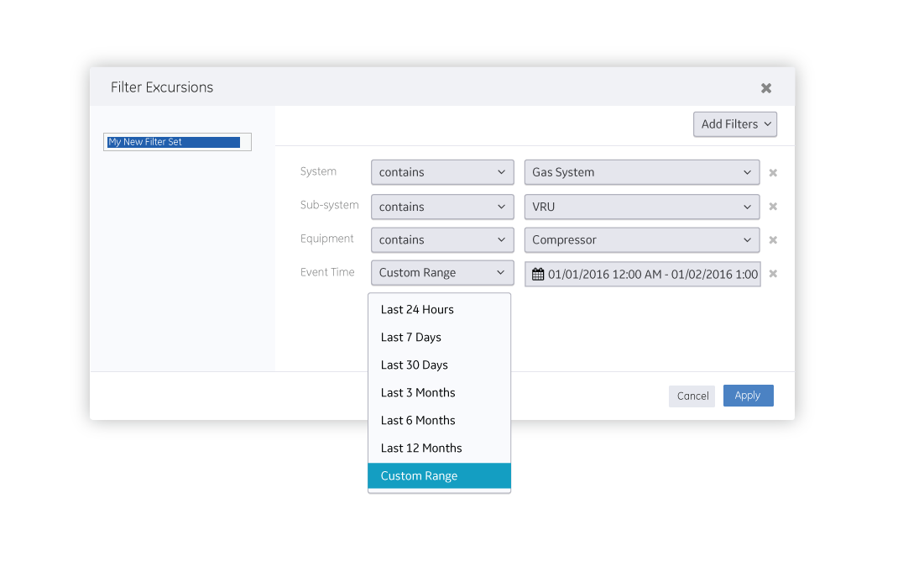Select Last 30 Days option
The image size is (924, 572).
click(439, 365)
